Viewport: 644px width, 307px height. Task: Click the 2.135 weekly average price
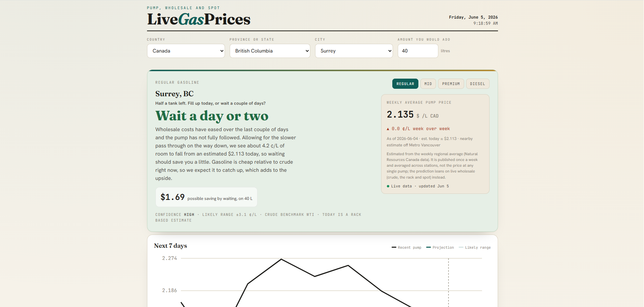coord(400,115)
